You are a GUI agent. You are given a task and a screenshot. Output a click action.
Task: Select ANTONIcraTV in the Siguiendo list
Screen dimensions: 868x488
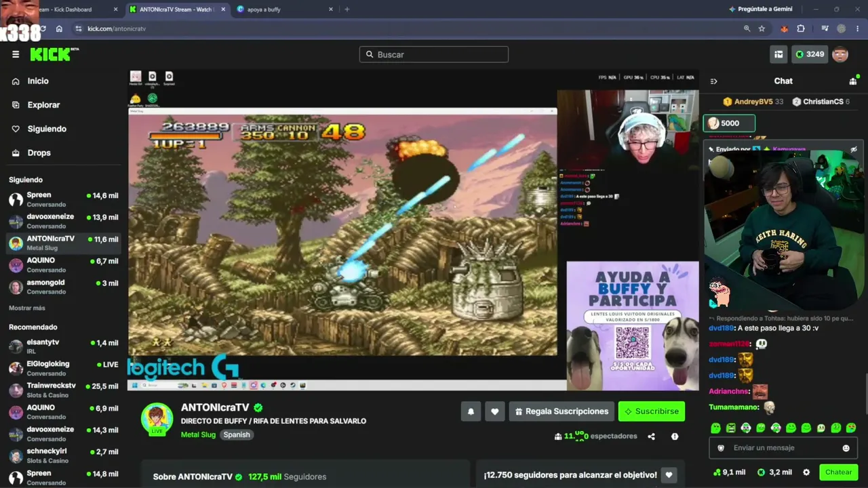coord(62,243)
